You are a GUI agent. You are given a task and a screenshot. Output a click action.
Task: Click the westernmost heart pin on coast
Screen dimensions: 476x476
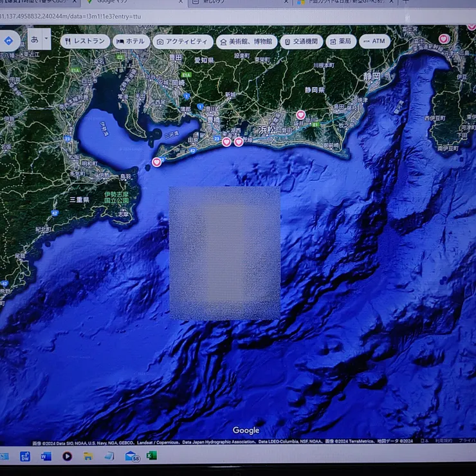click(x=156, y=162)
